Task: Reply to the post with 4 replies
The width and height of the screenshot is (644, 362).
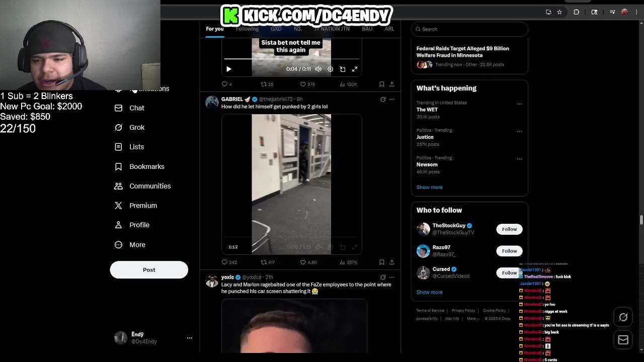Action: 227,84
